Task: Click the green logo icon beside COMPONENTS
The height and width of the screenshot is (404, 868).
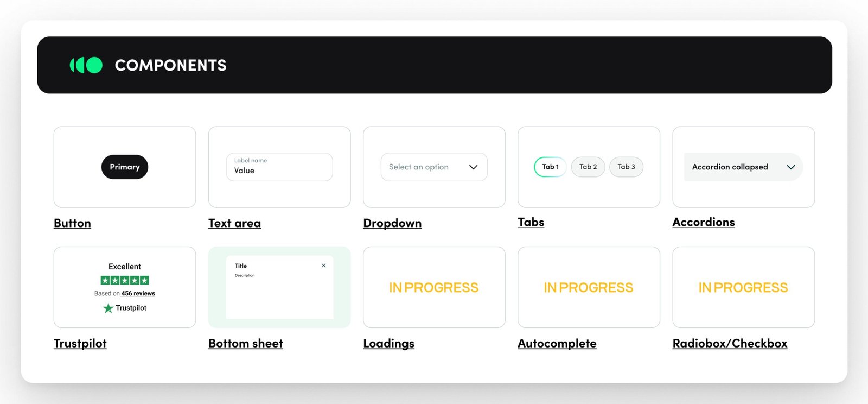Action: (86, 65)
